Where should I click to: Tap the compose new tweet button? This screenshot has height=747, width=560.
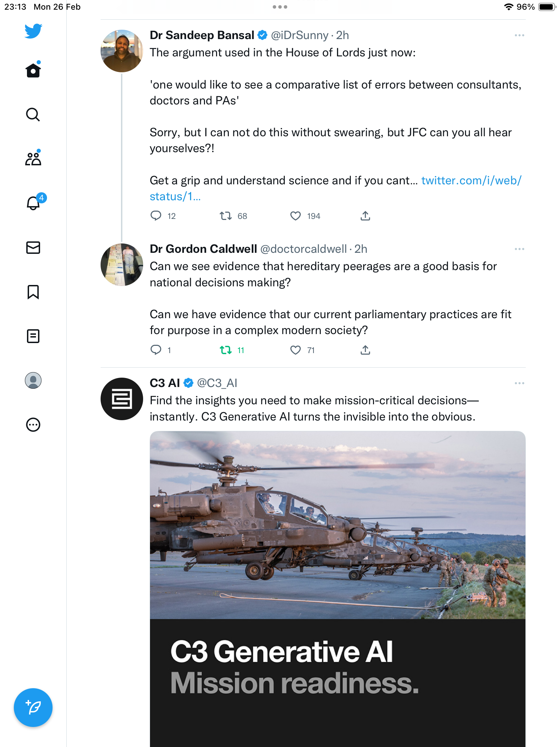pyautogui.click(x=33, y=708)
